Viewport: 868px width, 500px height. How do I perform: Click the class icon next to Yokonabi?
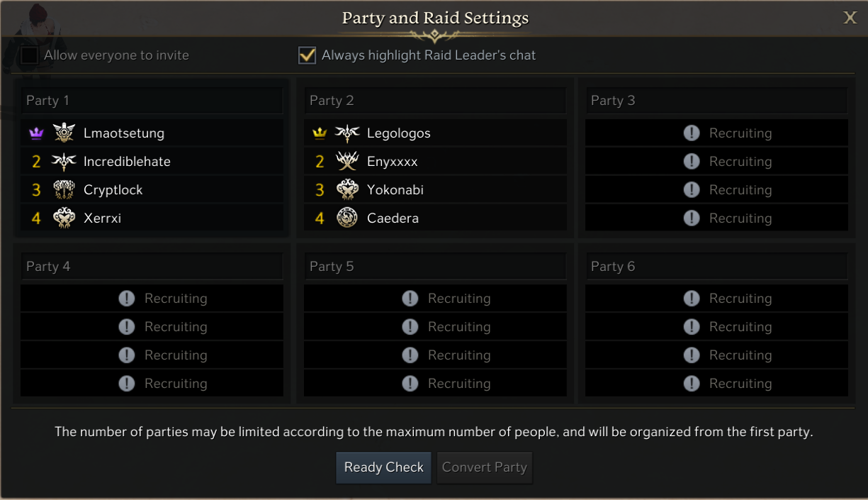click(347, 190)
